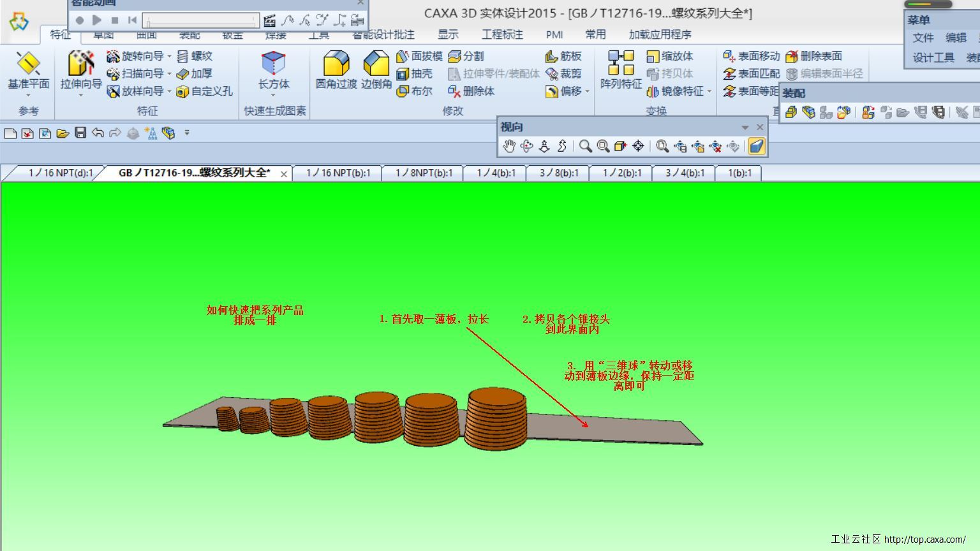Open the quick access toolbar customize arrow
980x551 pixels.
pos(187,133)
